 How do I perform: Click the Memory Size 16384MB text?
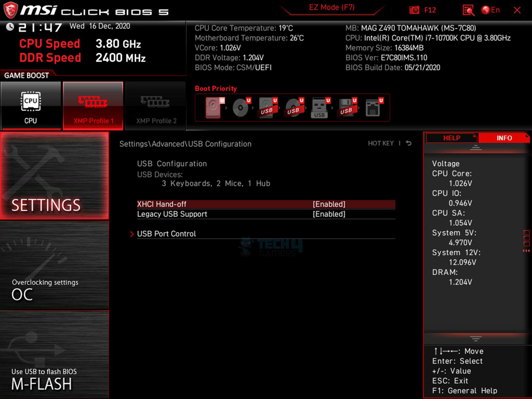(384, 48)
